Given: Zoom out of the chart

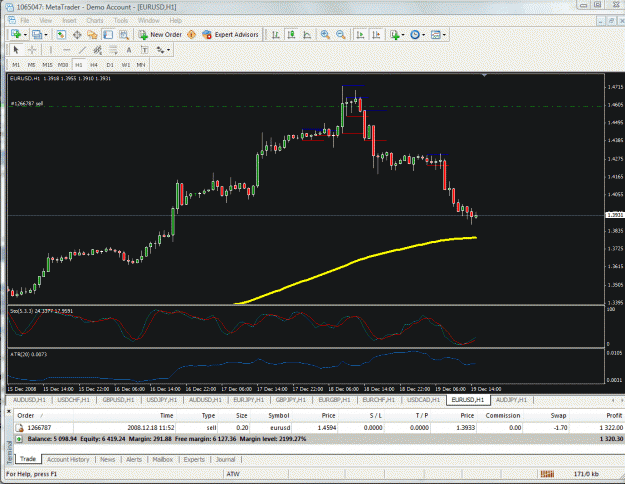Looking at the screenshot, I should [x=341, y=35].
